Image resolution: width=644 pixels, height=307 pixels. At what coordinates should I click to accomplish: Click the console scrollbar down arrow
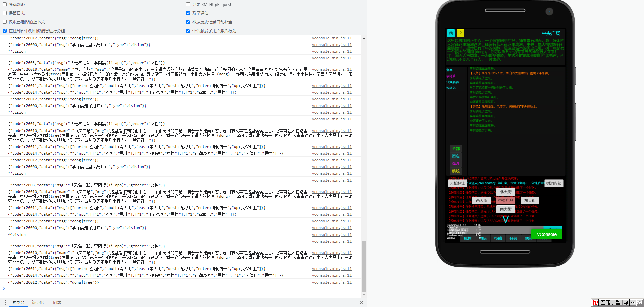[364, 295]
